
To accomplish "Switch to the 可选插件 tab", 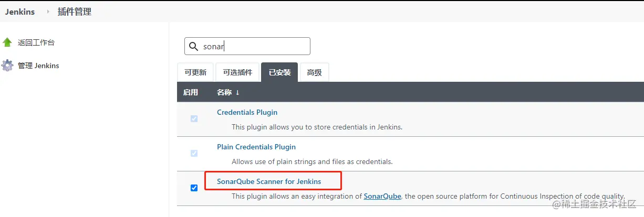I will click(x=237, y=72).
